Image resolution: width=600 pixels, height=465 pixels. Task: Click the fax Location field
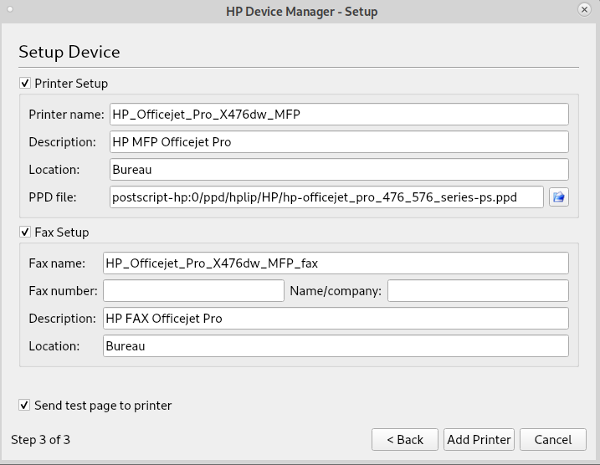click(x=336, y=346)
